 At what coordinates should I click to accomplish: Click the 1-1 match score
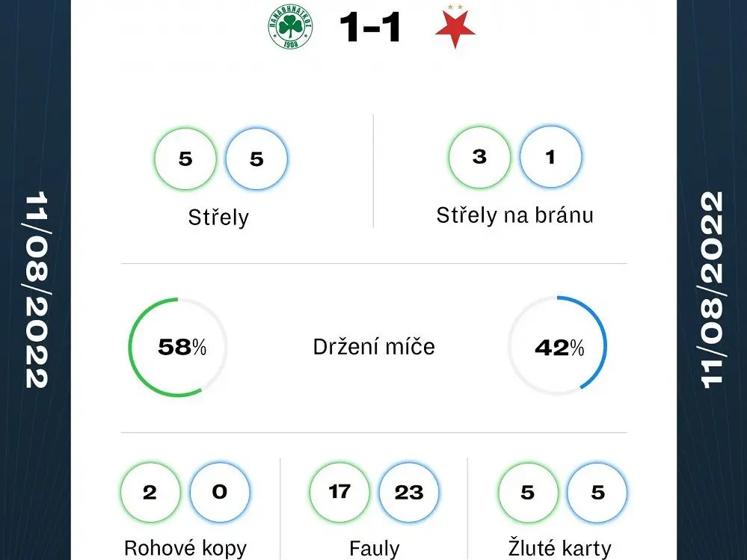click(371, 27)
